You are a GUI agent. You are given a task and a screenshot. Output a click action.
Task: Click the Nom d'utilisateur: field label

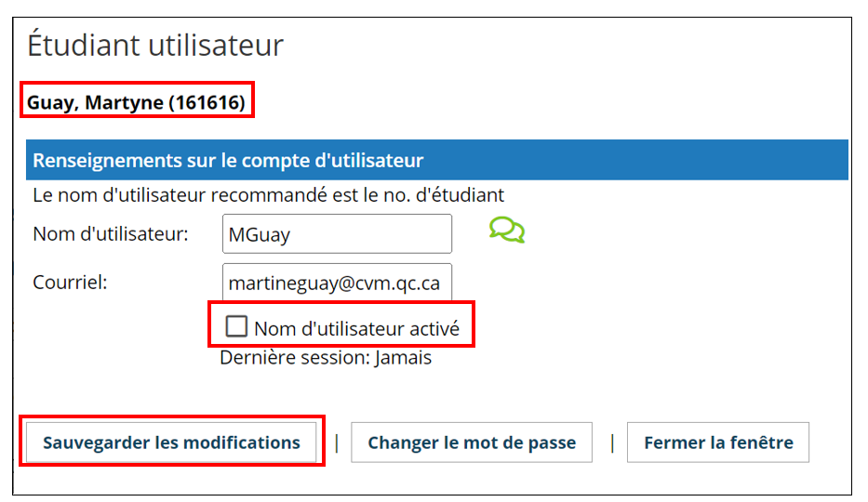tap(111, 234)
